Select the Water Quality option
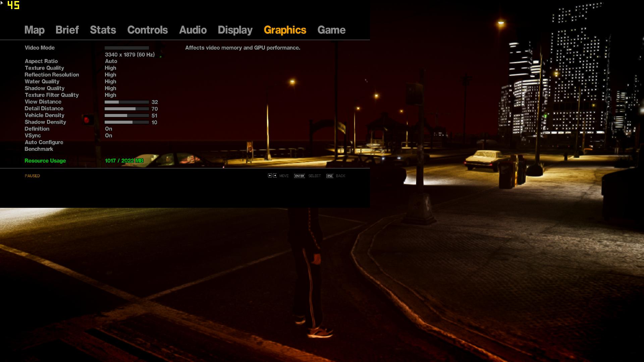Screen dimensions: 644x362 point(42,81)
